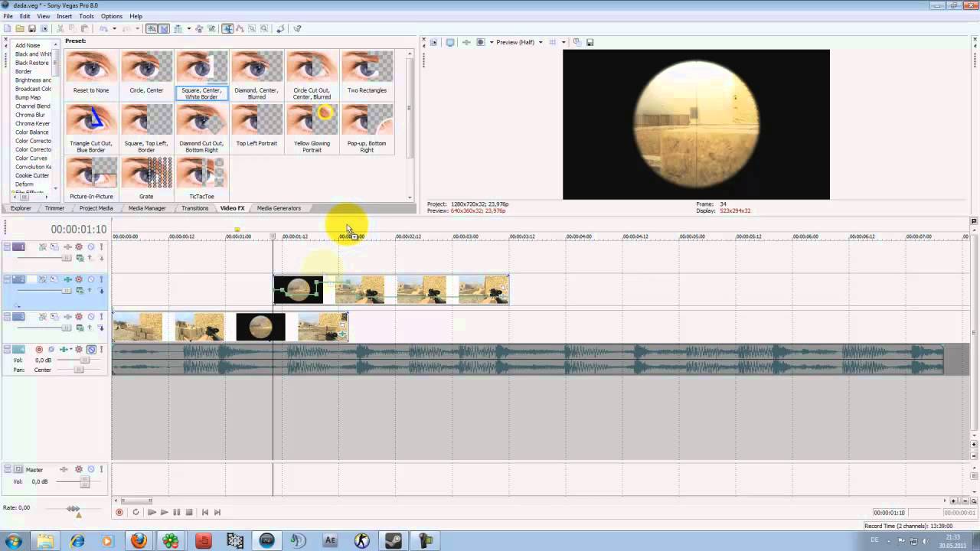Image resolution: width=980 pixels, height=551 pixels.
Task: Select Color Curves in effects list
Action: click(31, 158)
